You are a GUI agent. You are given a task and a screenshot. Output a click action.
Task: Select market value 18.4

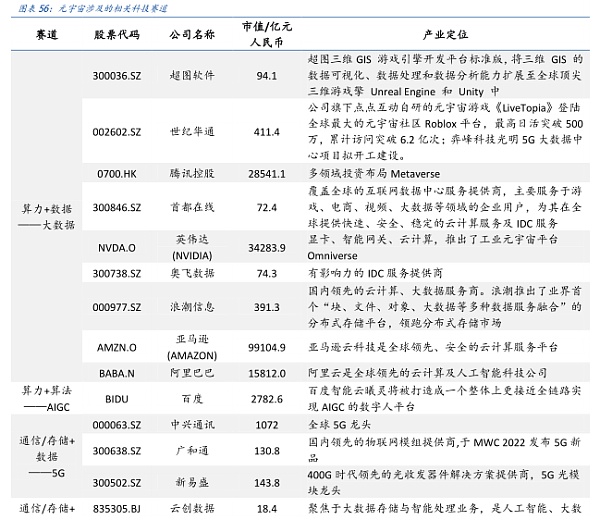267,509
